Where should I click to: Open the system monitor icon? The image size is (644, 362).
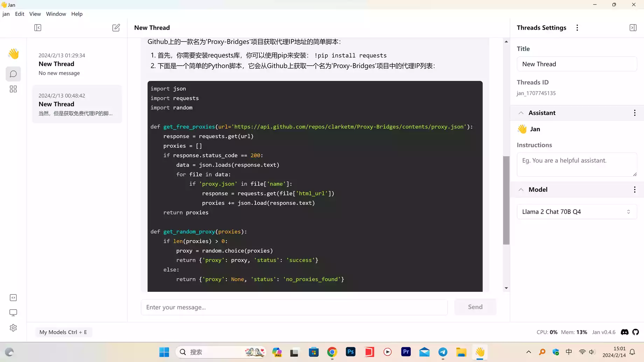pyautogui.click(x=13, y=313)
